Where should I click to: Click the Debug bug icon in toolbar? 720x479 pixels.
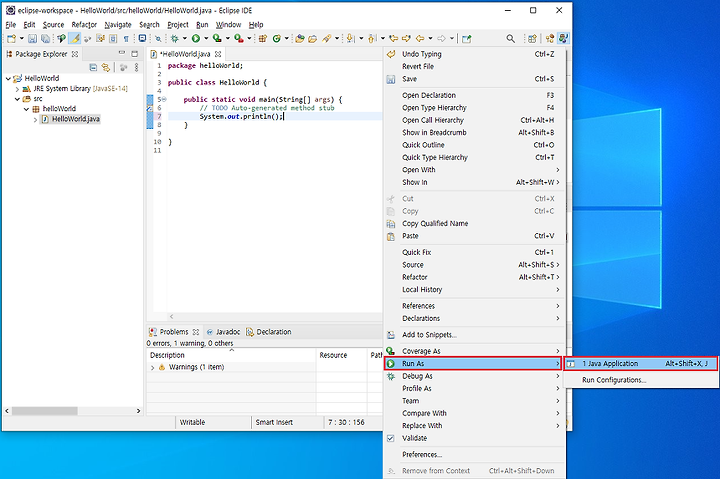[x=174, y=39]
